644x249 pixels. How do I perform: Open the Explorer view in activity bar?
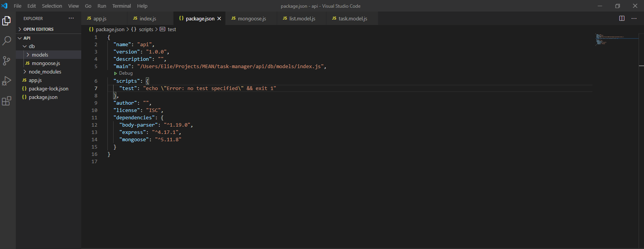point(7,20)
